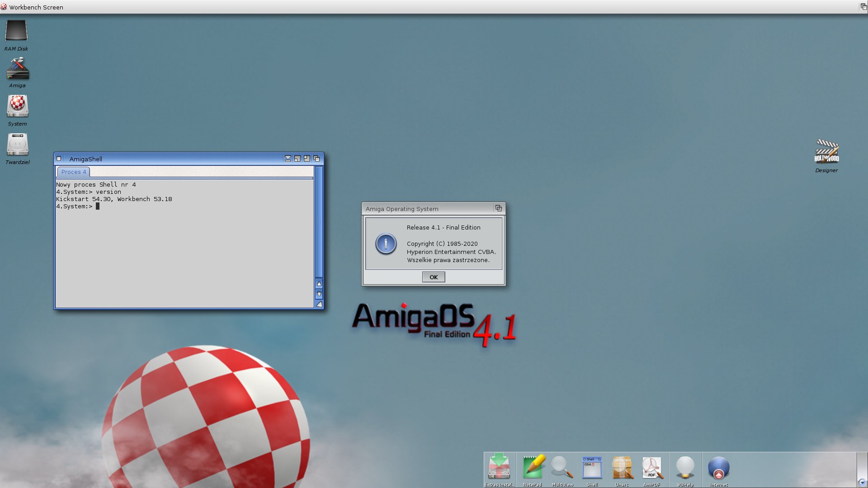
Task: Click 'Release 4.1 - Final Edition' text
Action: [x=443, y=228]
